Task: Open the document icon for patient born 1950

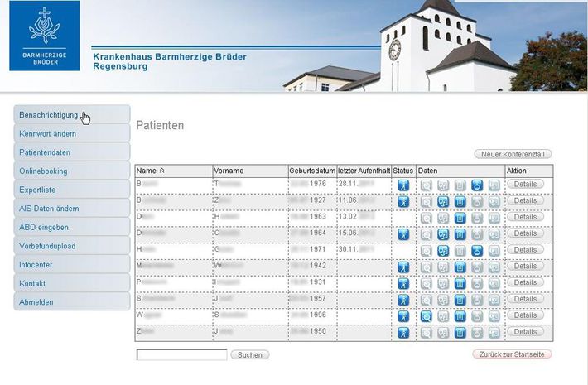Action: click(x=460, y=332)
